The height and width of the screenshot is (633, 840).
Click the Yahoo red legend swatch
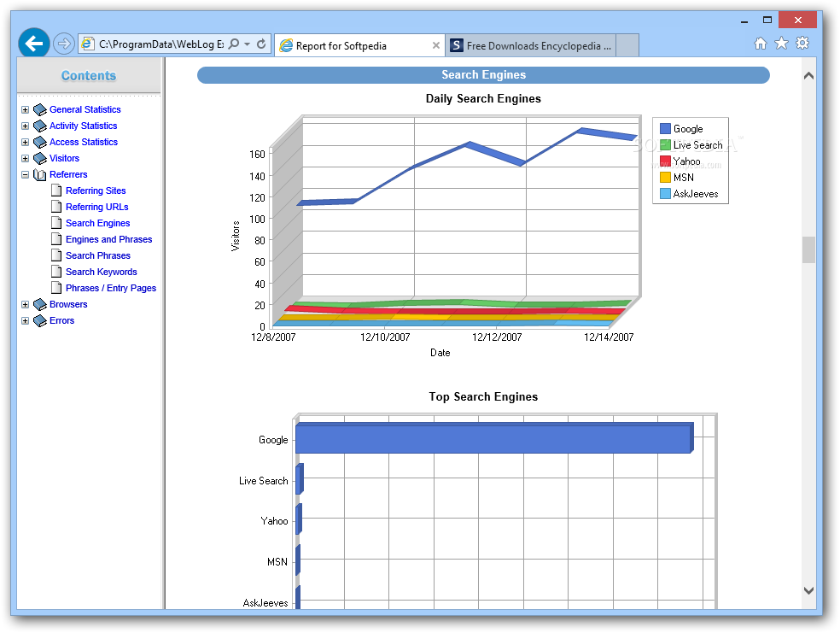[x=665, y=161]
